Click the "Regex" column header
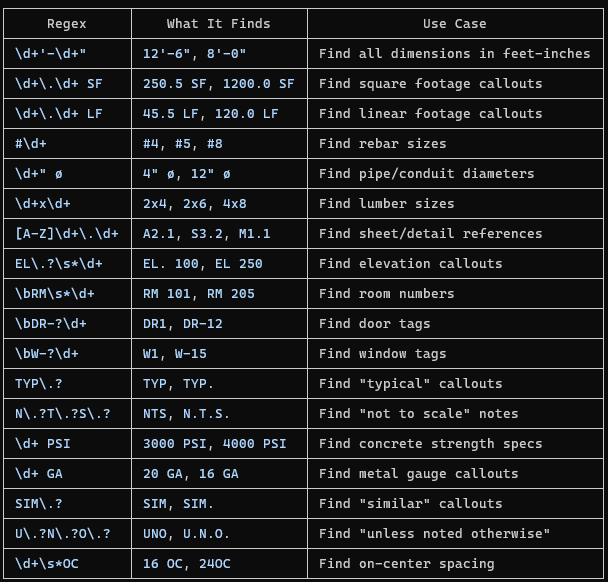The height and width of the screenshot is (582, 608). (x=67, y=23)
